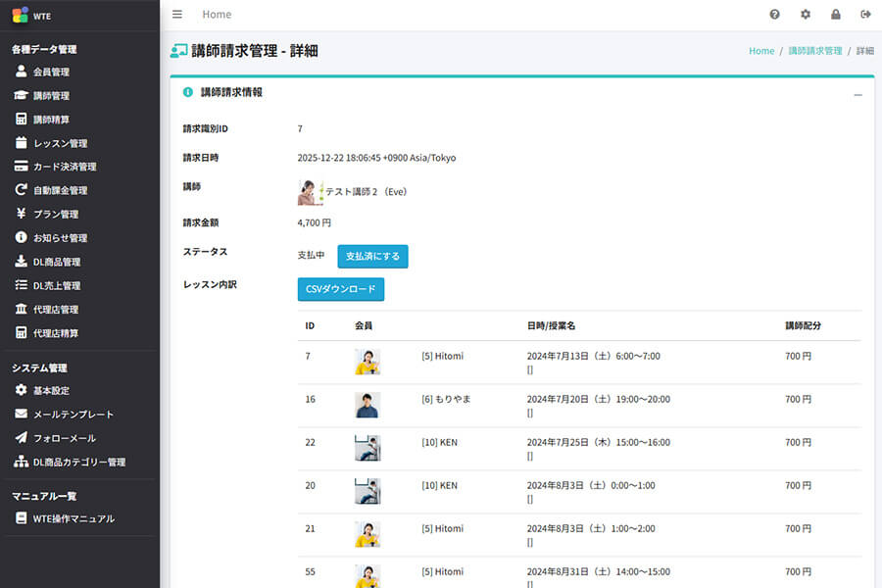Open WTE操作マニュアル in the sidebar

[x=73, y=518]
